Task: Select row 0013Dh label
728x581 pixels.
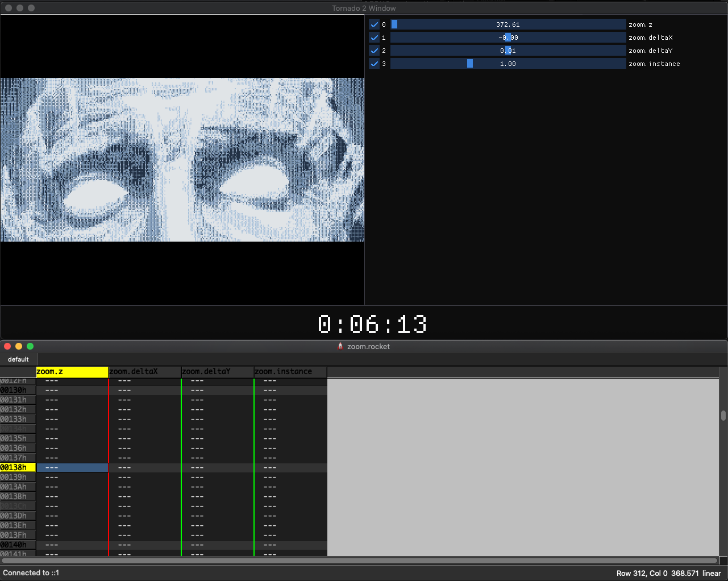Action: pos(18,516)
